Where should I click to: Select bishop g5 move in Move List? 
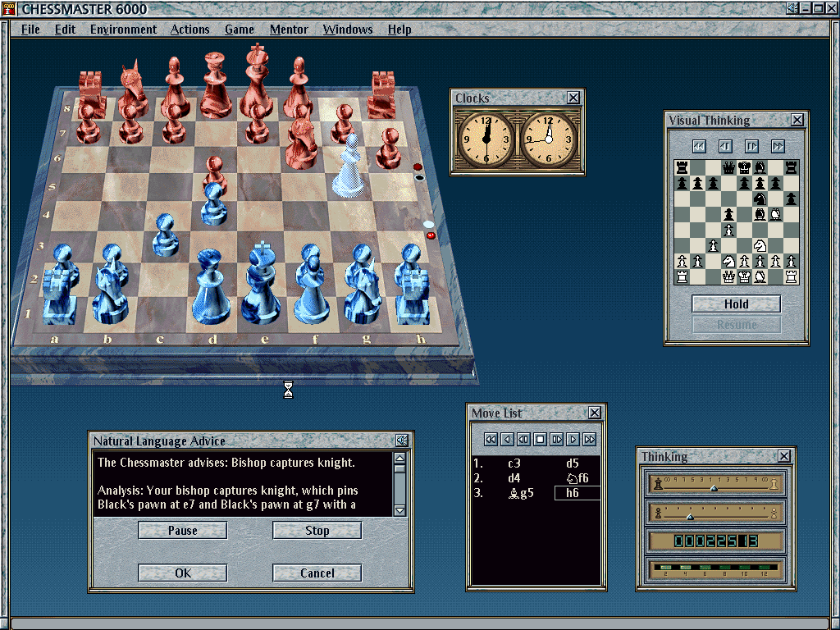pyautogui.click(x=520, y=493)
